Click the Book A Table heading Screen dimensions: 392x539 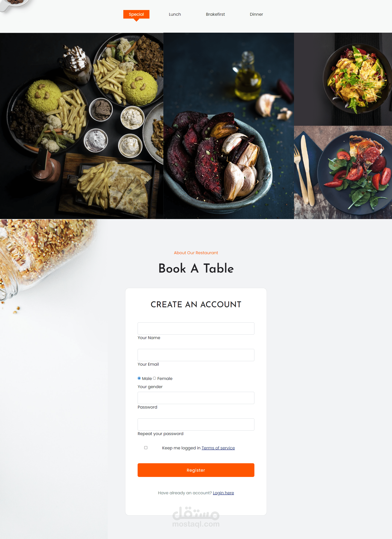click(x=196, y=268)
